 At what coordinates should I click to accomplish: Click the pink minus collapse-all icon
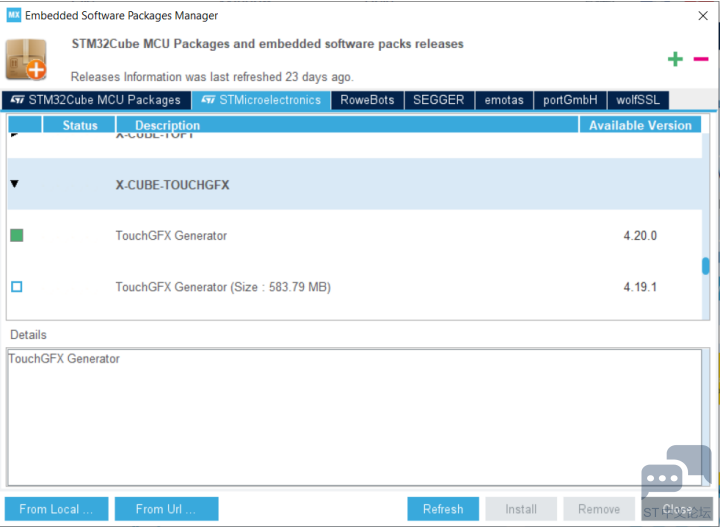[x=701, y=59]
